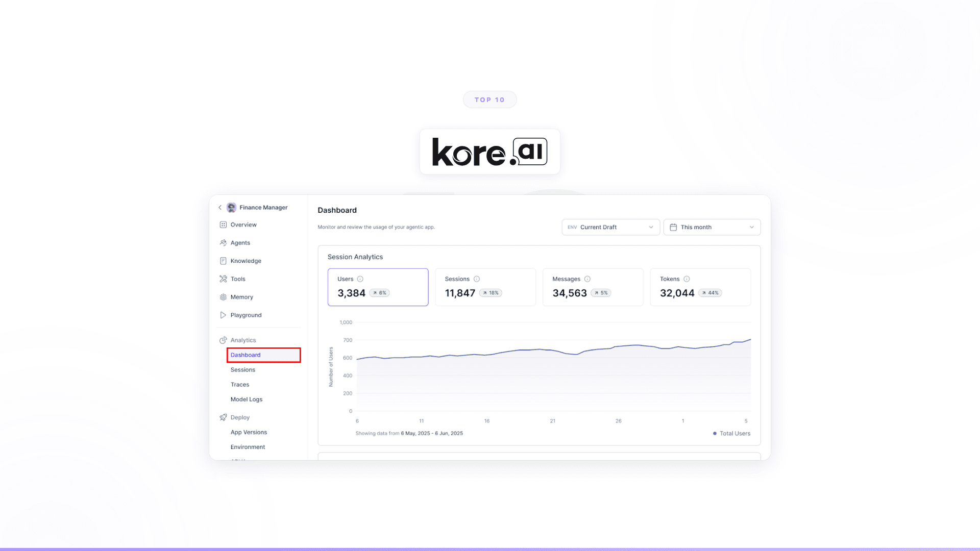Click the Tokens info tooltip icon

click(686, 279)
